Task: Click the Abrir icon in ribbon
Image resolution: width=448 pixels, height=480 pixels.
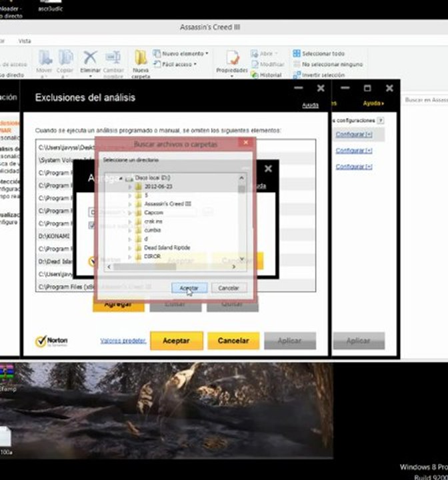Action: pos(255,53)
